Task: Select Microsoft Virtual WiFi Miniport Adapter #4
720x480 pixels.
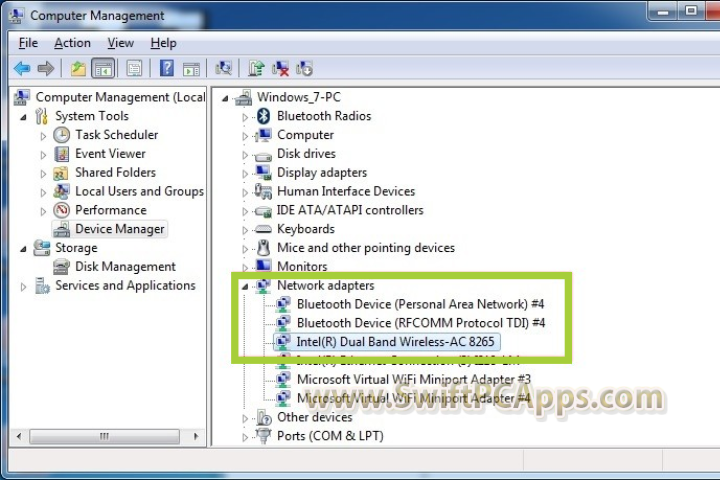Action: point(414,398)
